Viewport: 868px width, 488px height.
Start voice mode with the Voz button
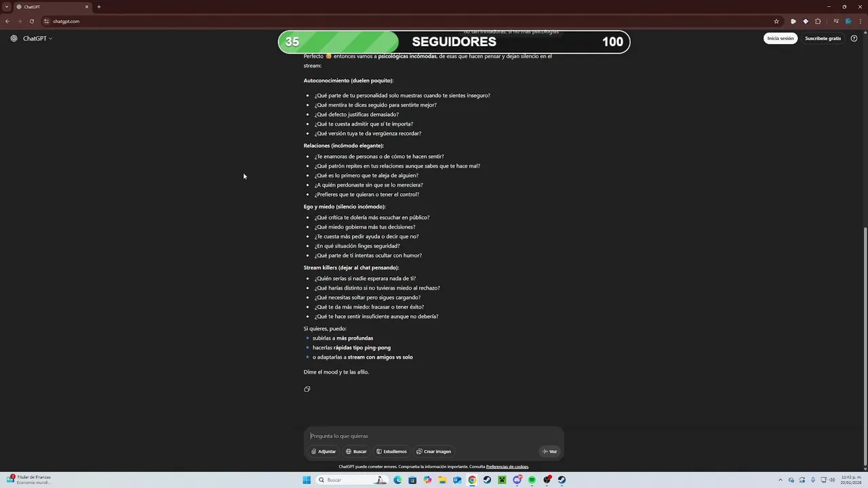(x=549, y=451)
